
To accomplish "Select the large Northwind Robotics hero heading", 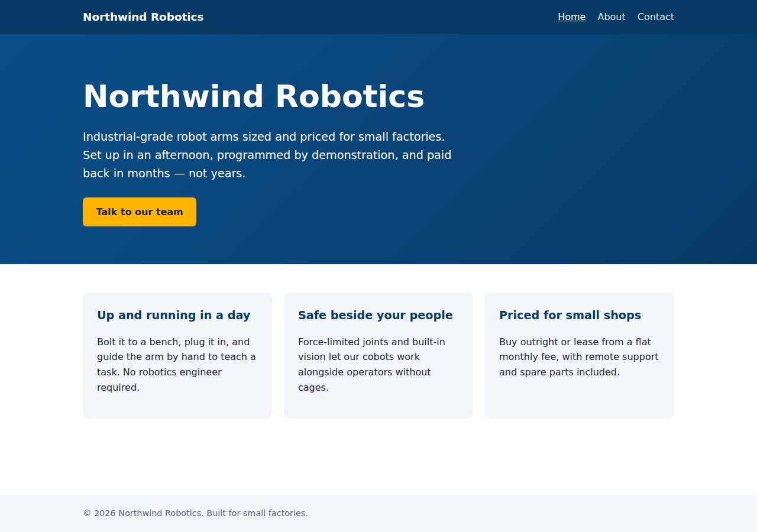I will (254, 96).
